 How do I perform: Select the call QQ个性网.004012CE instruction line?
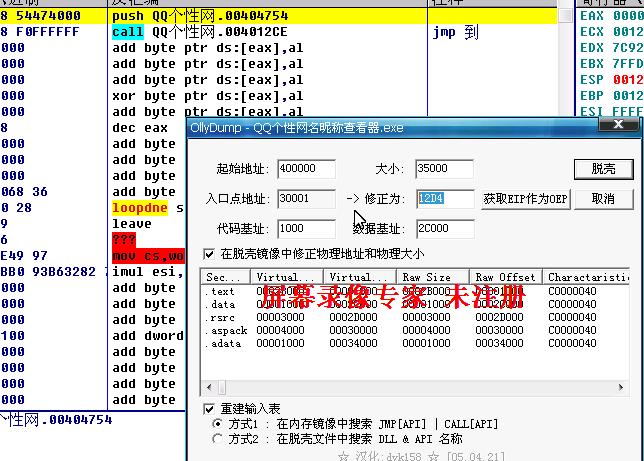click(278, 32)
